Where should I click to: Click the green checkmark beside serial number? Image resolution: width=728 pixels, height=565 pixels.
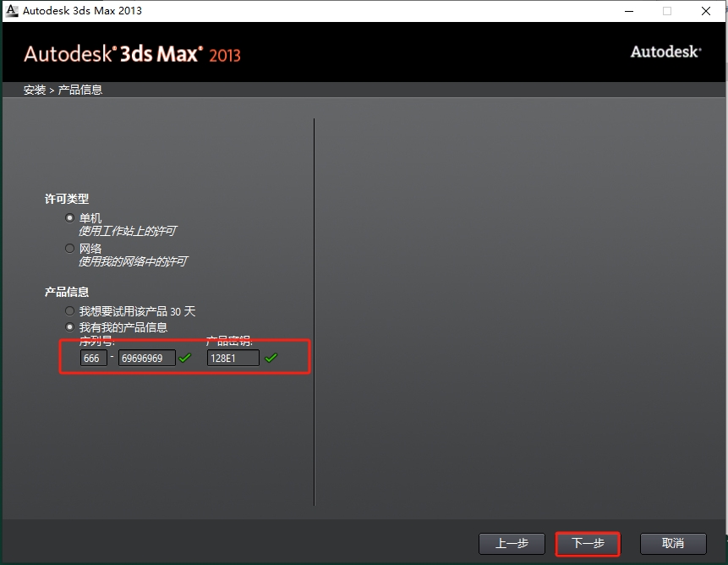tap(185, 358)
